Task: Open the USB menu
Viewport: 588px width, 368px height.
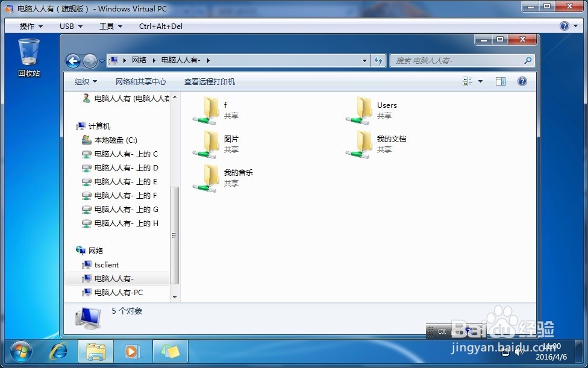Action: [x=70, y=26]
